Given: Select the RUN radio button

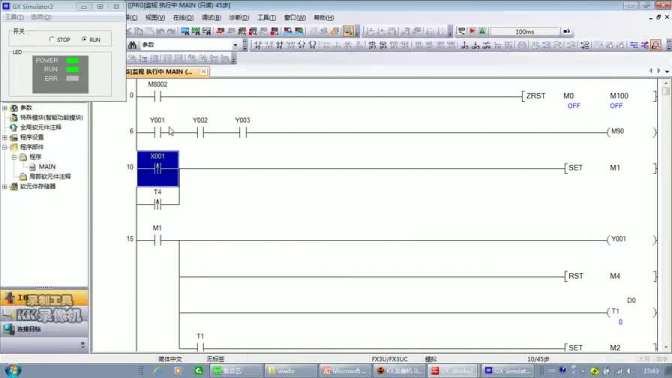Looking at the screenshot, I should (84, 39).
